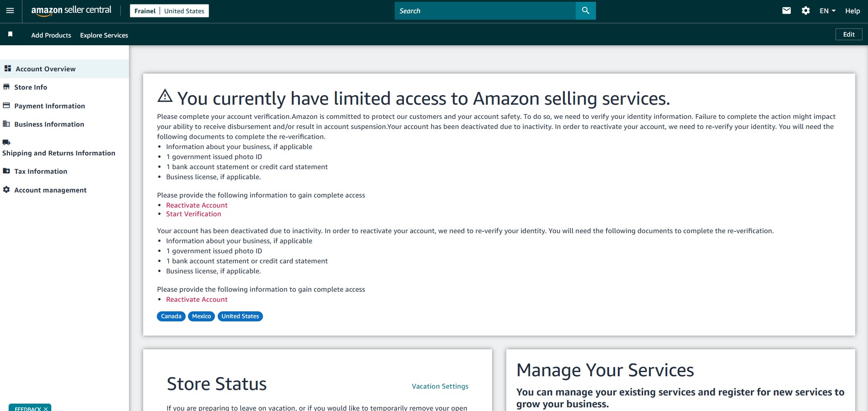The height and width of the screenshot is (411, 868).
Task: Focus the Search input field
Action: coord(485,11)
